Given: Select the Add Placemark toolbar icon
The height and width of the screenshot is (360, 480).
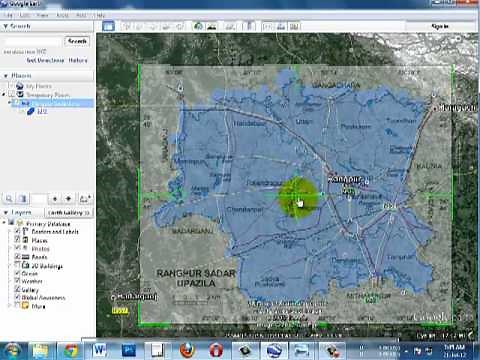Looking at the screenshot, I should (126, 26).
